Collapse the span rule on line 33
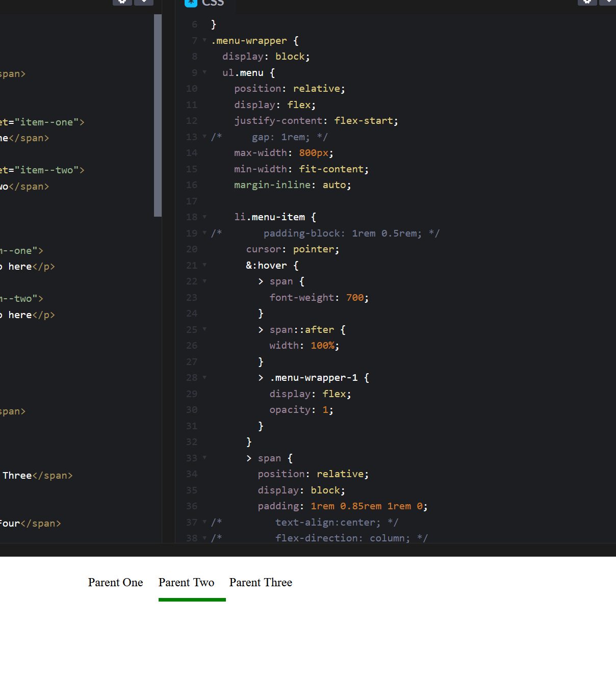Screen dimensions: 616x677 pos(204,458)
